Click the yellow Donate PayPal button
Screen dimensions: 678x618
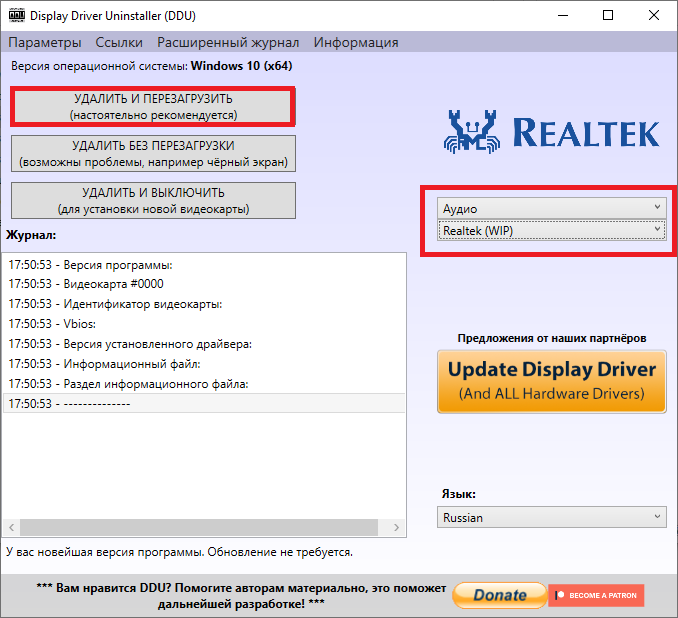pos(500,595)
